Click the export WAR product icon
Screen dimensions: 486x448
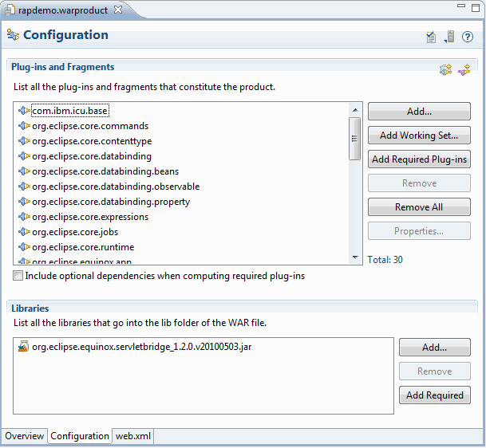click(x=449, y=37)
